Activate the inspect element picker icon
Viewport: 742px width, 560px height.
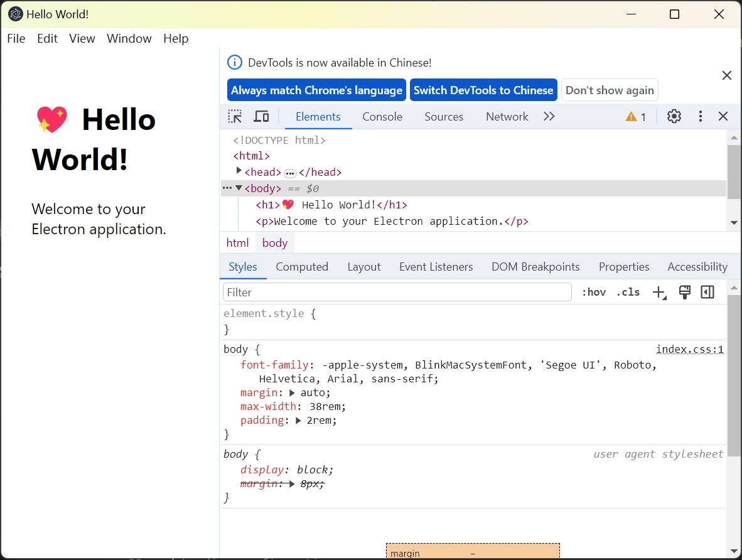tap(235, 116)
